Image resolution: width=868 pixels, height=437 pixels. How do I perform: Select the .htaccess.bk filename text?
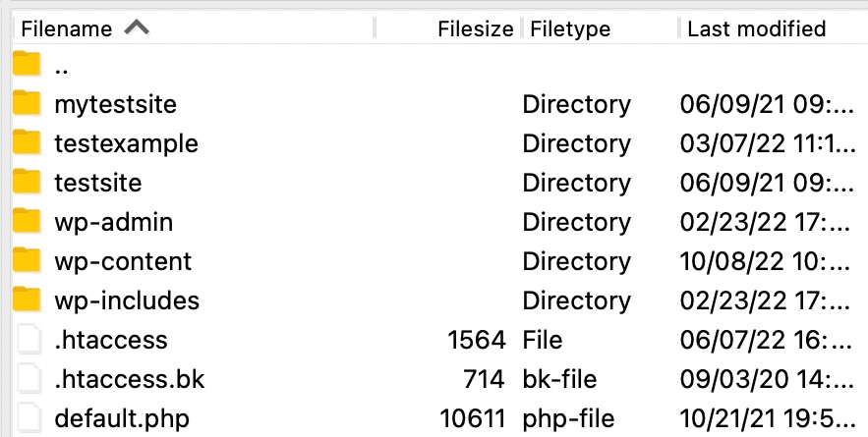click(x=130, y=379)
